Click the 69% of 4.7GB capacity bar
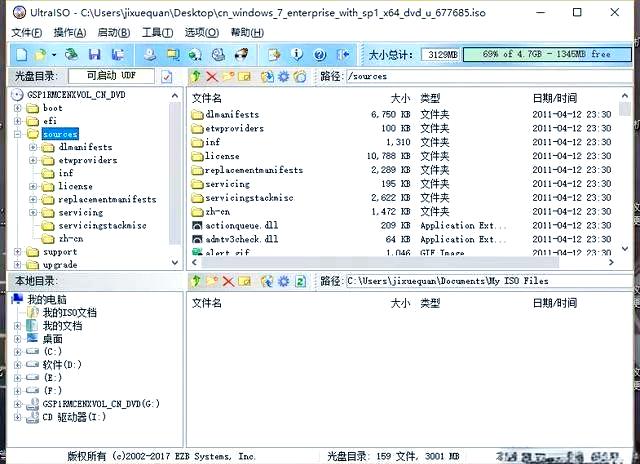The width and height of the screenshot is (640, 464). [547, 54]
